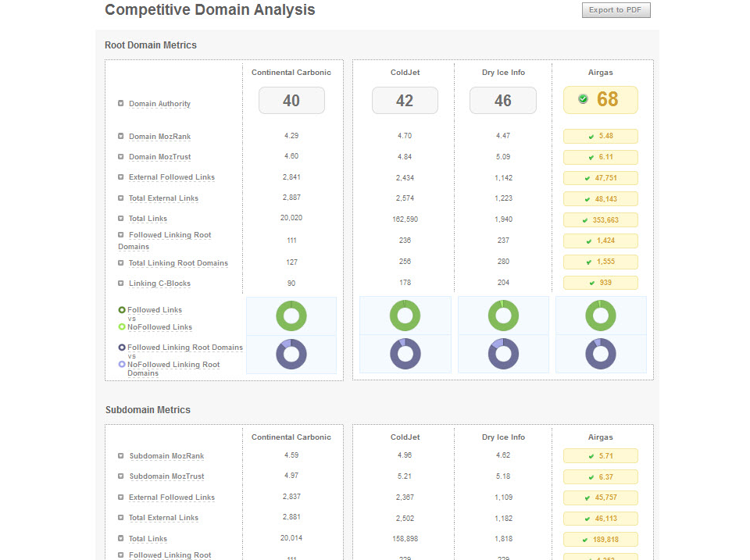
Task: Click the Competitive Domain Analysis title
Action: click(x=210, y=9)
